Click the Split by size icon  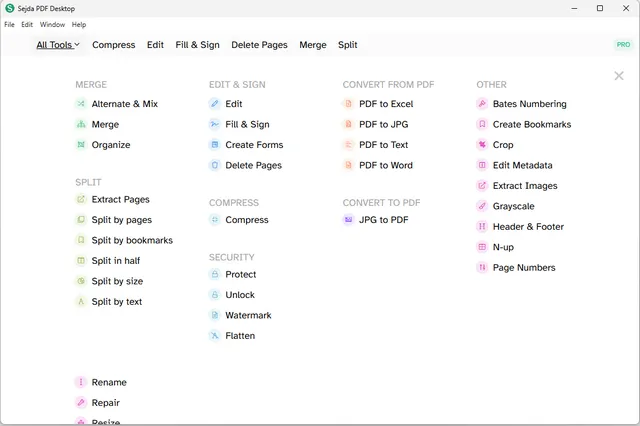pyautogui.click(x=81, y=281)
